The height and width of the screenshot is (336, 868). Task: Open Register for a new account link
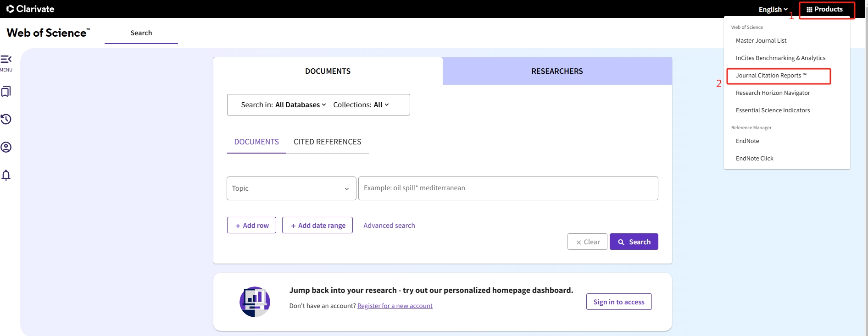click(x=395, y=306)
